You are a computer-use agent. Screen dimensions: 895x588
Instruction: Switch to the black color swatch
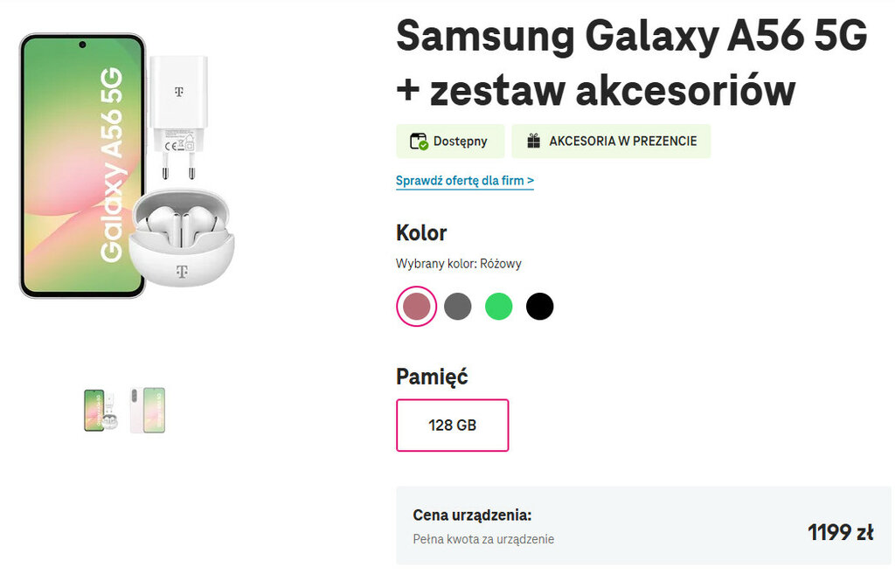(x=539, y=307)
